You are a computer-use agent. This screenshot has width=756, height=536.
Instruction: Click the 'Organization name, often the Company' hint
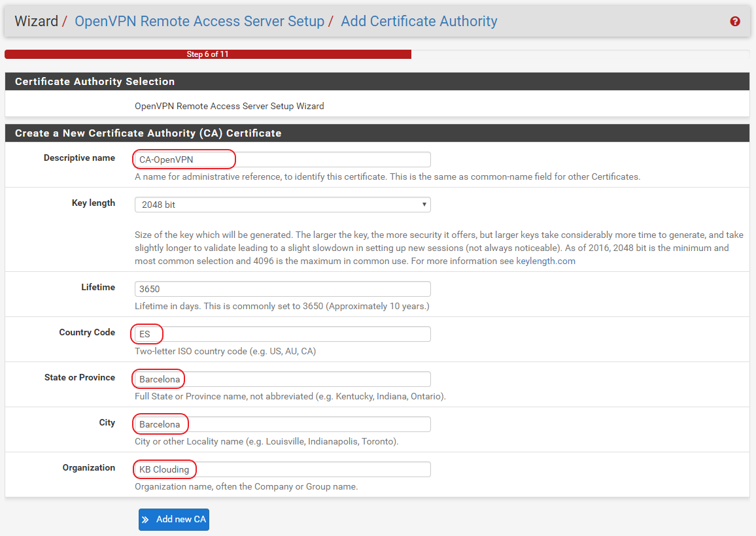pyautogui.click(x=246, y=486)
